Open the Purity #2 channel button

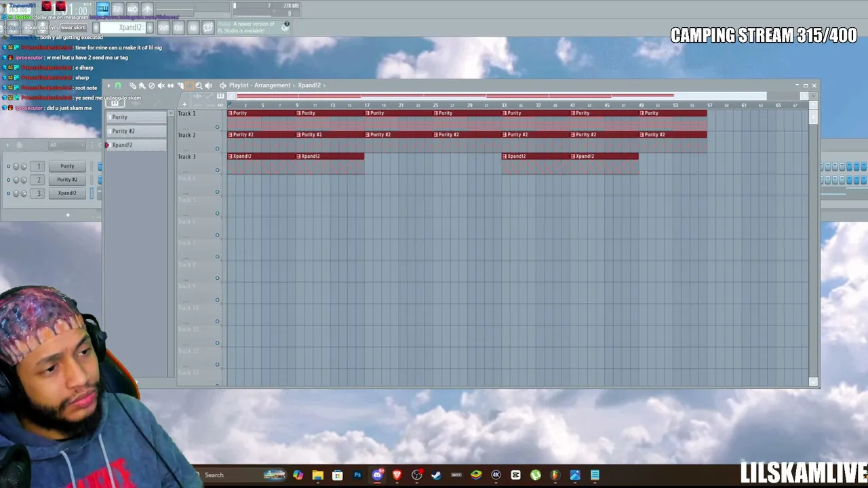(67, 180)
